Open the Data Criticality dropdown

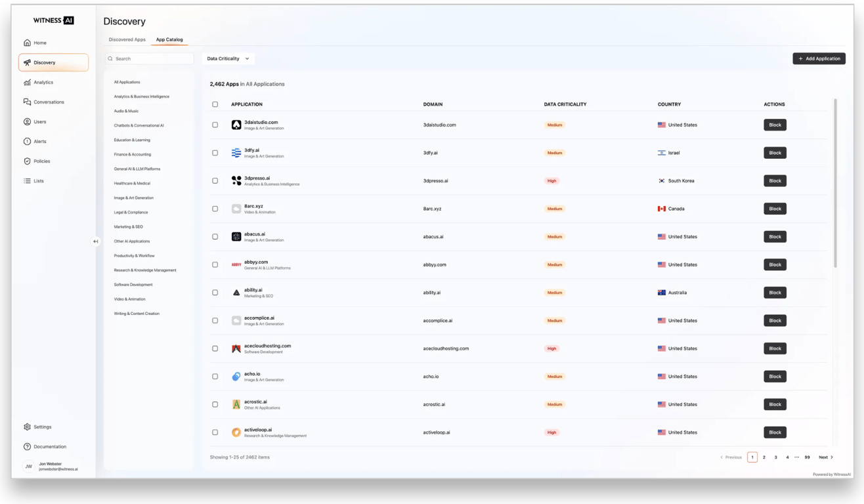coord(228,58)
